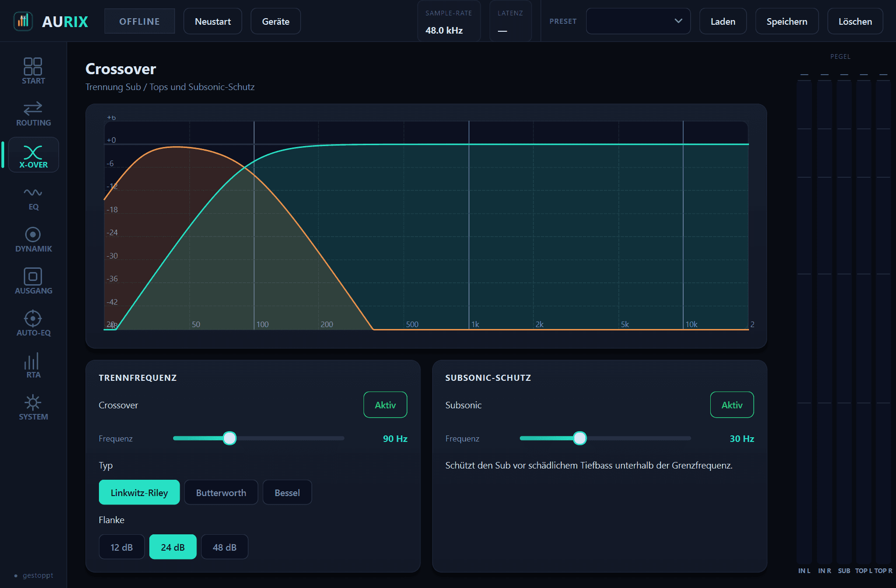The width and height of the screenshot is (896, 588).
Task: Click the 90 Hz crossover value
Action: tap(395, 439)
